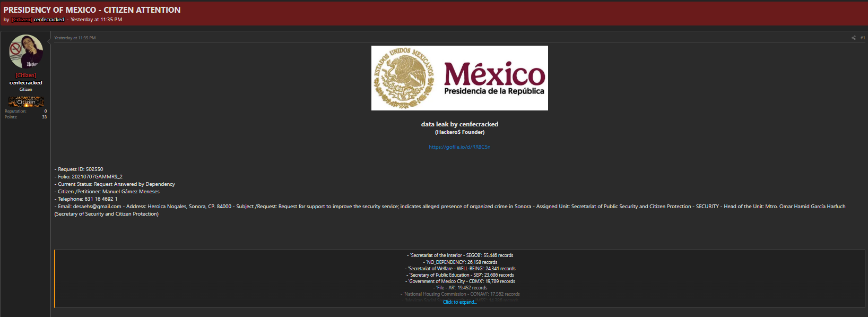Click the Citizen rank badge image
The width and height of the screenshot is (868, 317).
point(26,101)
